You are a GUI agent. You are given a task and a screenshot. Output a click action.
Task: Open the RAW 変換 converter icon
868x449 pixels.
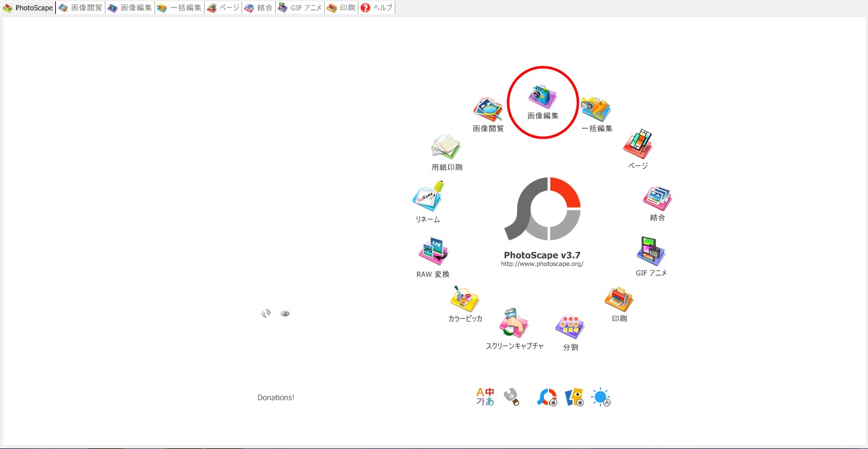point(433,254)
